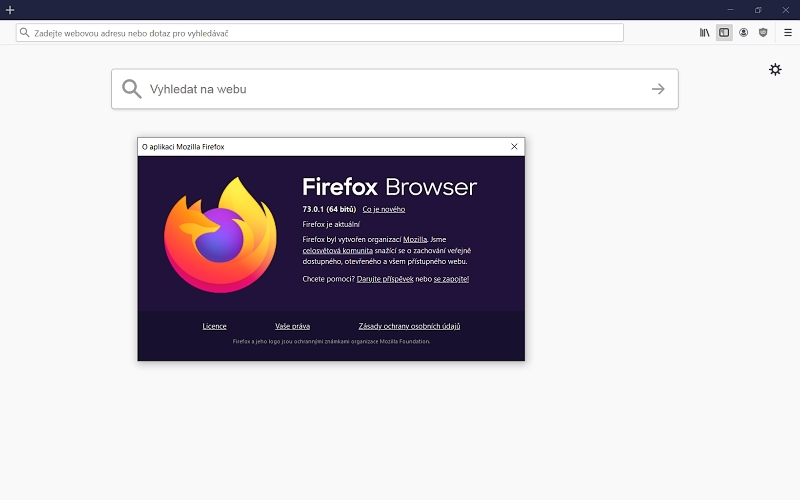Screen dimensions: 800x500
Task: Open the 'Darujte příspěvek' donation link
Action: (x=385, y=279)
